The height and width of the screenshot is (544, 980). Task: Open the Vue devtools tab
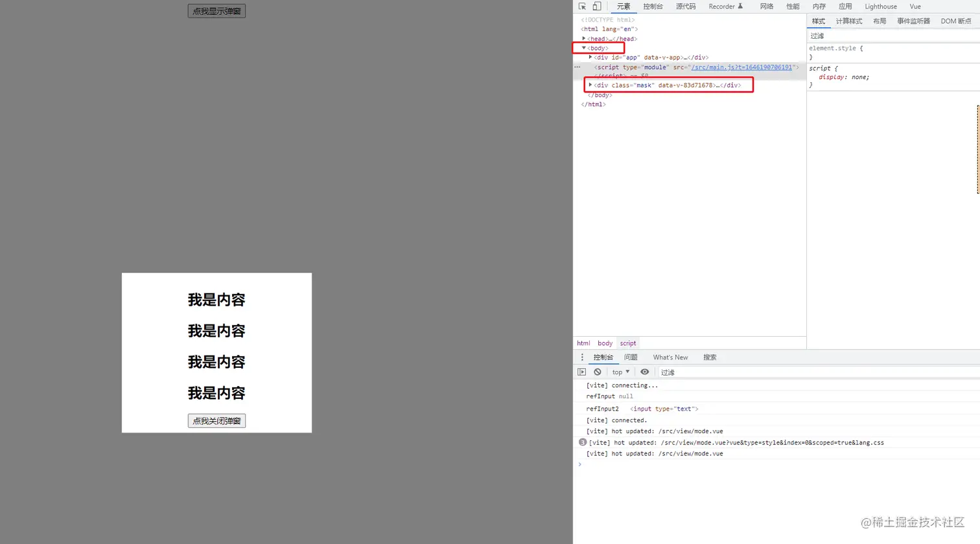pos(915,6)
